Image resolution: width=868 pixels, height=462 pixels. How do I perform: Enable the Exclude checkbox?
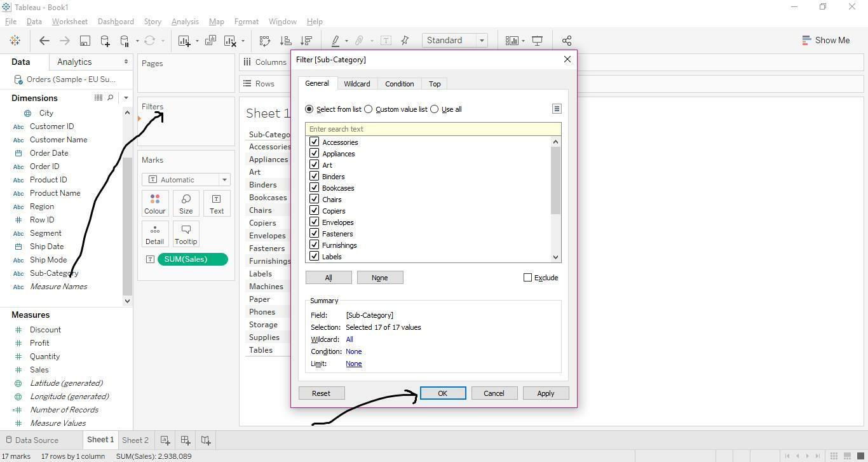point(527,277)
